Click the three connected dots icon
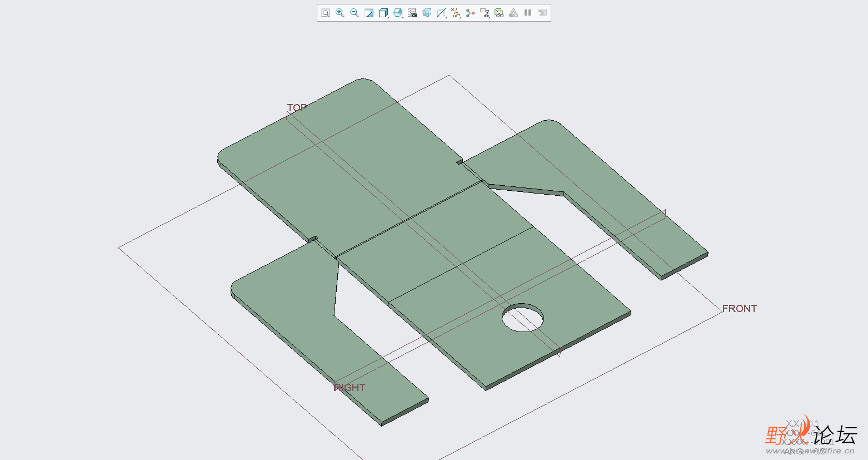The width and height of the screenshot is (868, 460). [470, 13]
